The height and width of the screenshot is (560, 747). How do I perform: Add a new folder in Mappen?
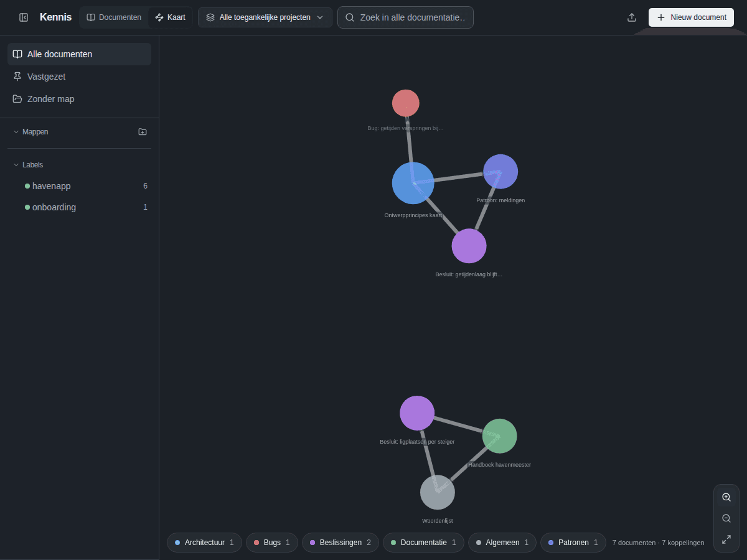tap(143, 132)
